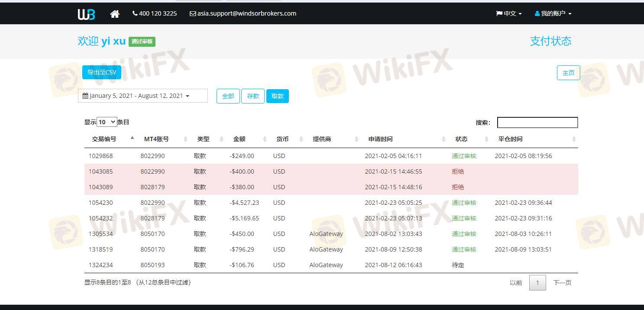Viewport: 644px width, 310px height.
Task: Open the date range picker dropdown
Action: 142,96
